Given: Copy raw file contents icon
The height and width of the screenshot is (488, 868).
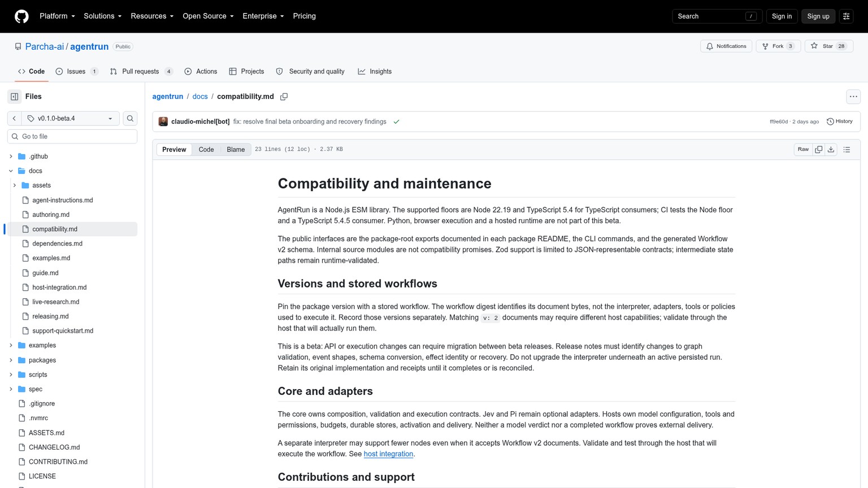Looking at the screenshot, I should click(818, 150).
